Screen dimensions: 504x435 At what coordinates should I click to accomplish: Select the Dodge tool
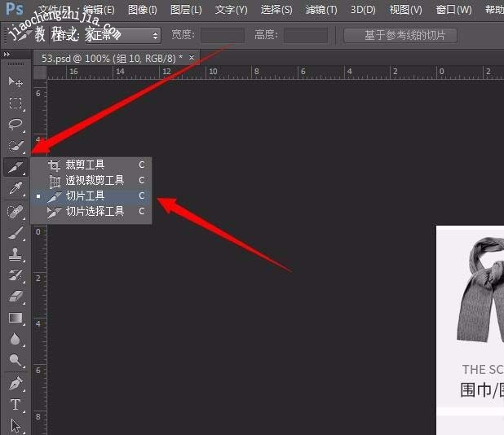pyautogui.click(x=15, y=360)
